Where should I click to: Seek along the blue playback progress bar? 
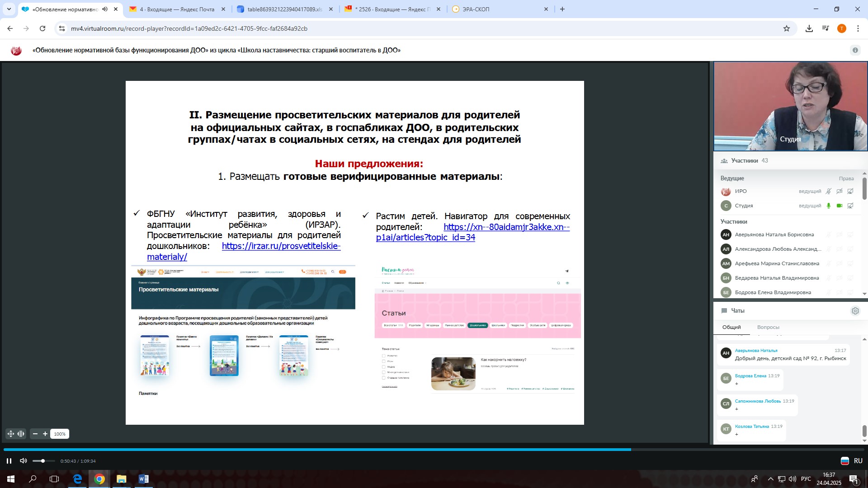coord(434,450)
